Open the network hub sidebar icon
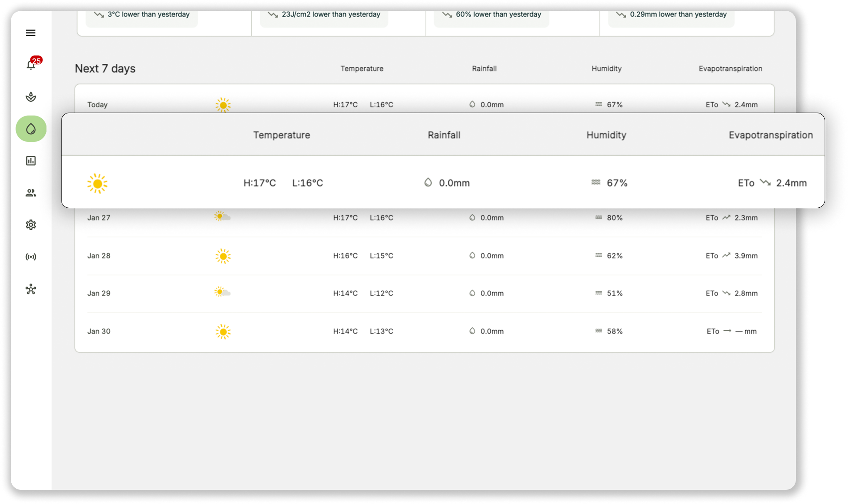Viewport: 850px width, 504px height. point(31,289)
